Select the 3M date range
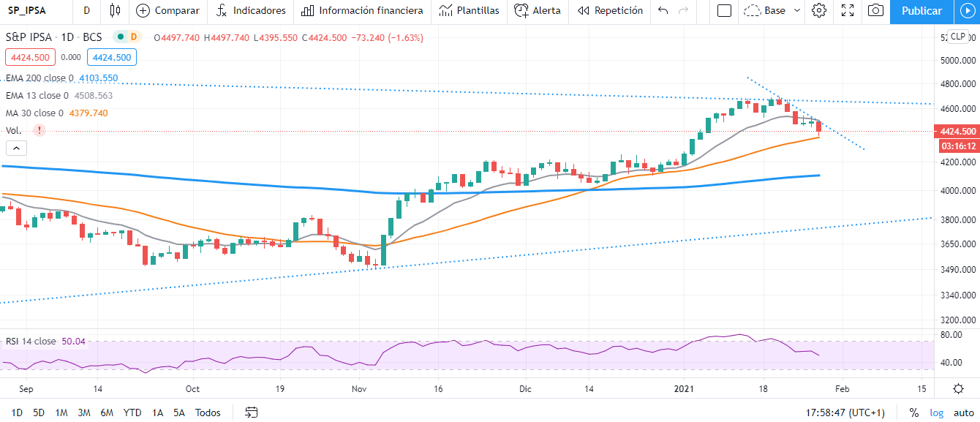Viewport: 980px width, 422px height. [x=84, y=412]
